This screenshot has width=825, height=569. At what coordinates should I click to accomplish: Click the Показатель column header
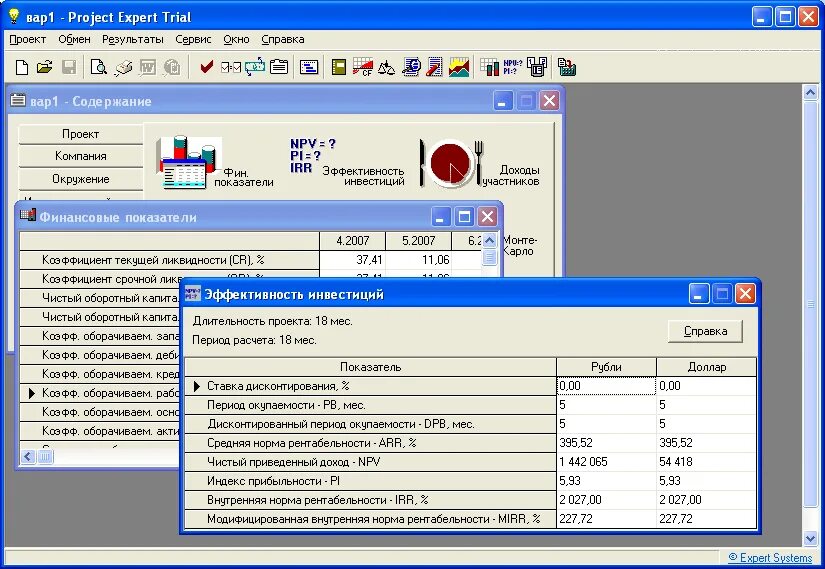coord(370,367)
